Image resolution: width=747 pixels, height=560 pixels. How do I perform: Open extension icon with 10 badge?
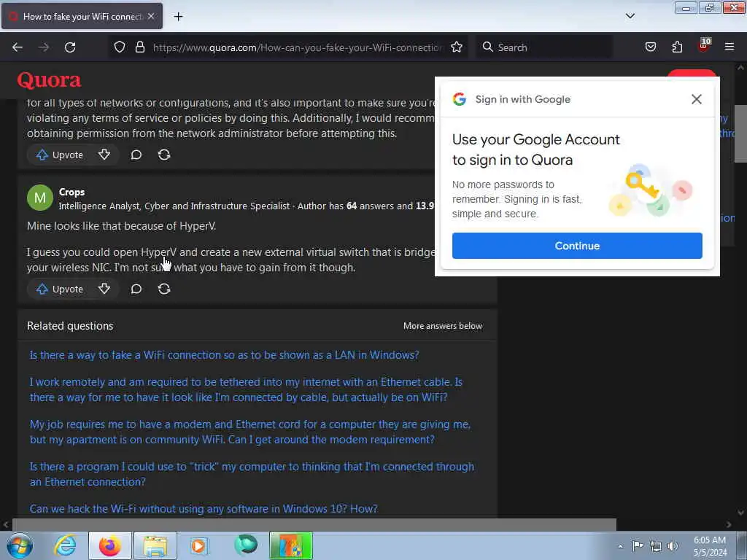(x=704, y=46)
